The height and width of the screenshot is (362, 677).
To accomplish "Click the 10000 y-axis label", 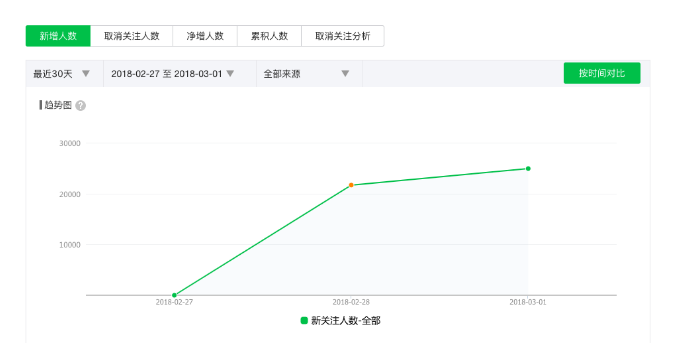I will (x=70, y=245).
